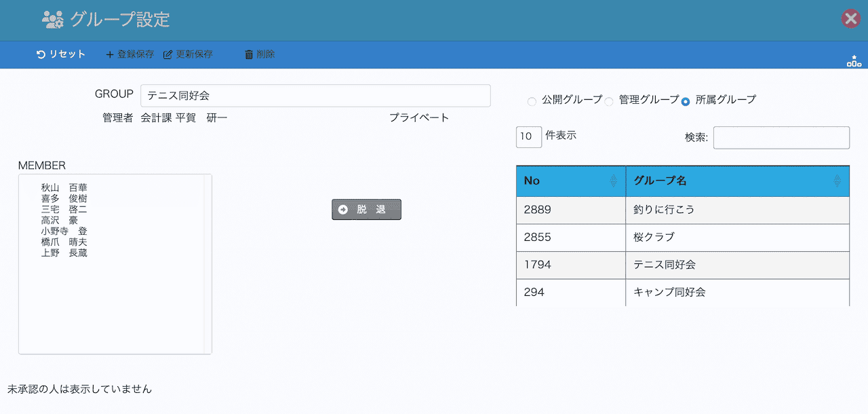868x414 pixels.
Task: Click the group settings people icon
Action: (52, 20)
